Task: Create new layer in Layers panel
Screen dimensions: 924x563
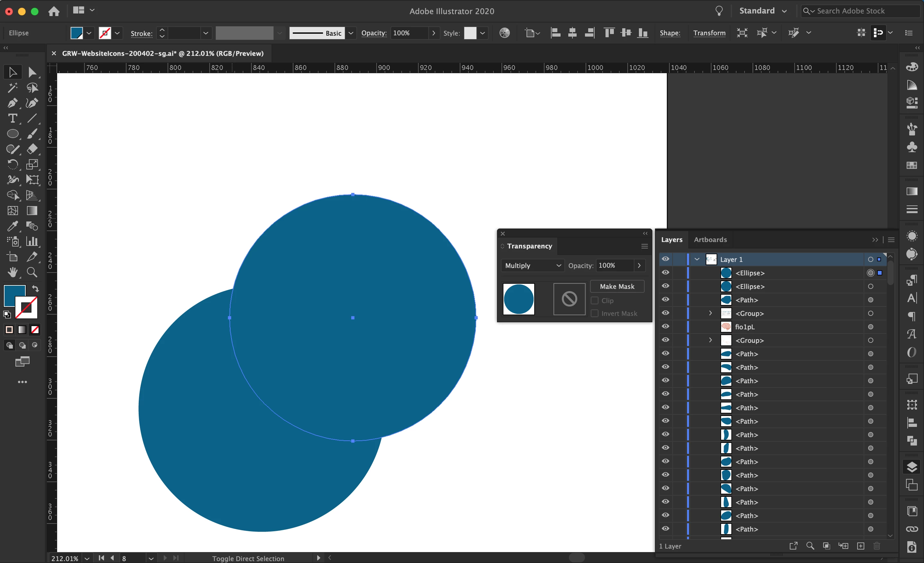Action: [x=861, y=546]
